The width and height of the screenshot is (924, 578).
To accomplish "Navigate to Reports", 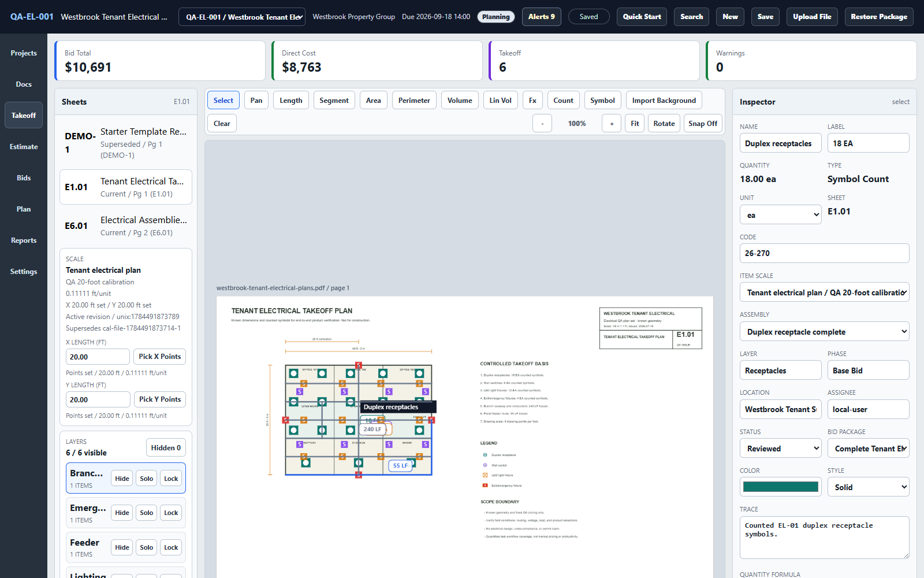I will coord(24,240).
